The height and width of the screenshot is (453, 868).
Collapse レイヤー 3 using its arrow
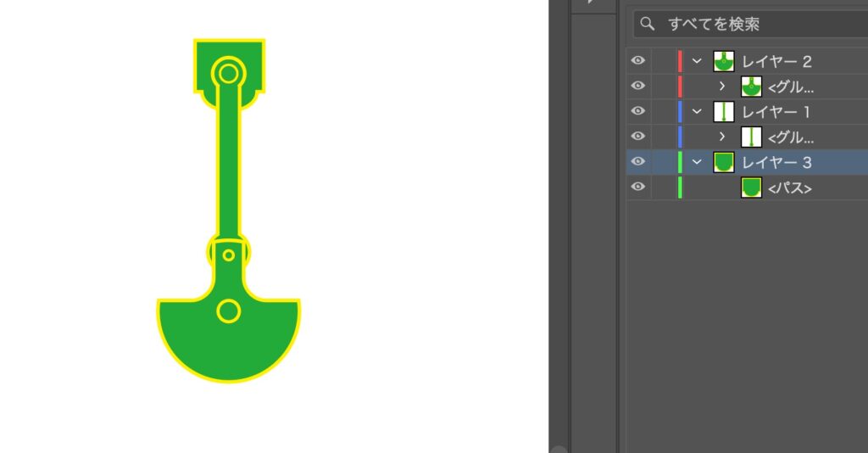click(698, 162)
